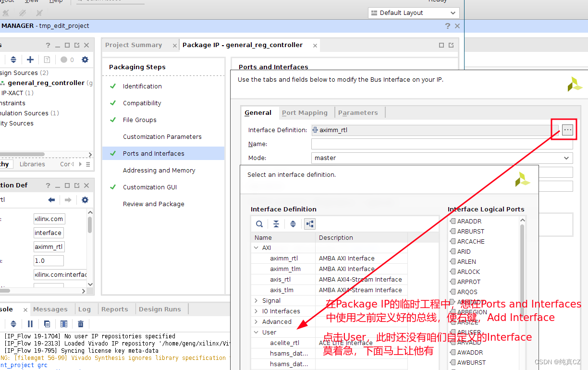Copy the console text

(x=47, y=324)
